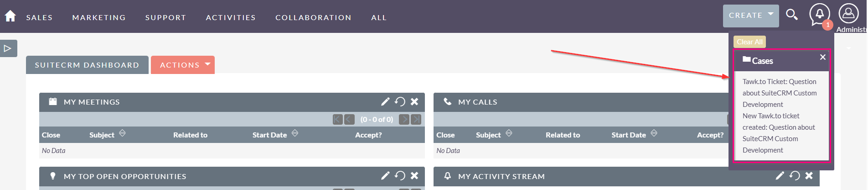Viewport: 868px width, 190px height.
Task: Click the Administrator user profile icon
Action: 848,14
